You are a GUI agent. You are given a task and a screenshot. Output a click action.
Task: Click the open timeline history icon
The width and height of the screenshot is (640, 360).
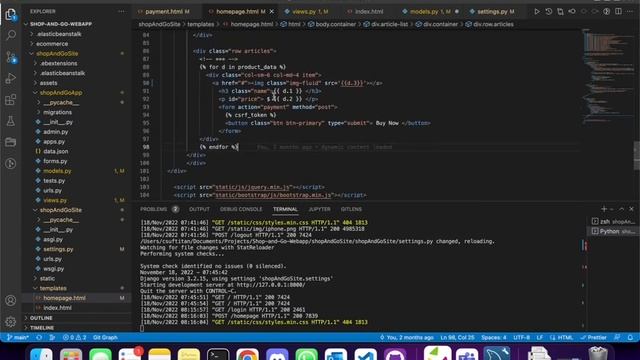(549, 11)
